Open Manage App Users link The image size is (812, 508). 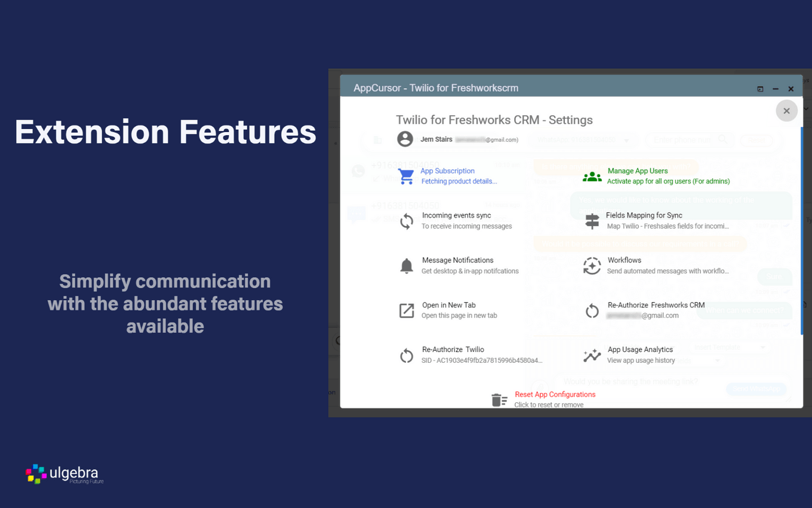coord(638,171)
